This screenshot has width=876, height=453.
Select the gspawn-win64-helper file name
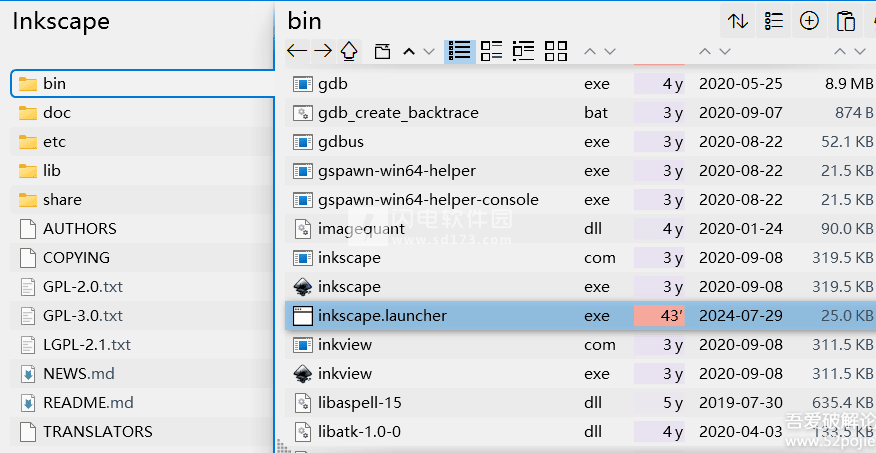397,171
